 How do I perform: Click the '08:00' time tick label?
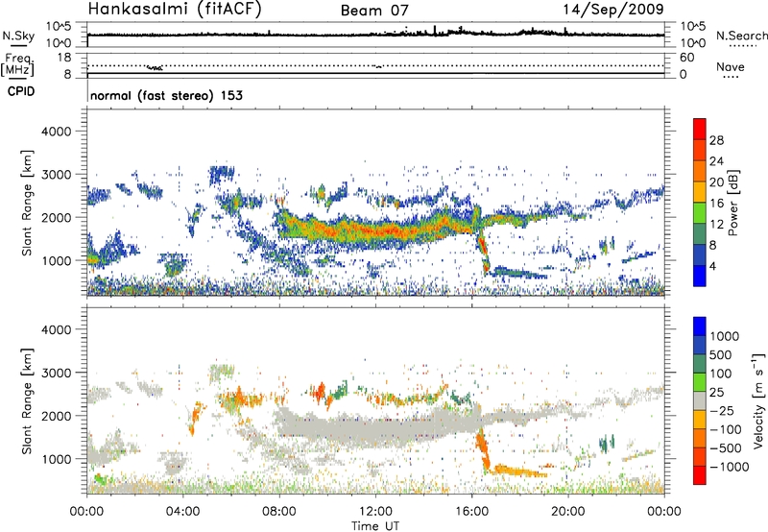click(x=279, y=512)
